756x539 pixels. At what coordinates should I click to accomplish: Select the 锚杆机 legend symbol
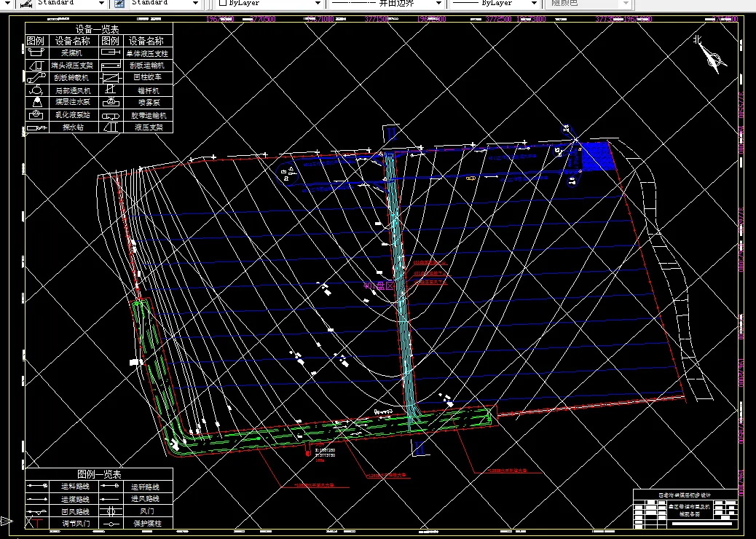pos(111,90)
